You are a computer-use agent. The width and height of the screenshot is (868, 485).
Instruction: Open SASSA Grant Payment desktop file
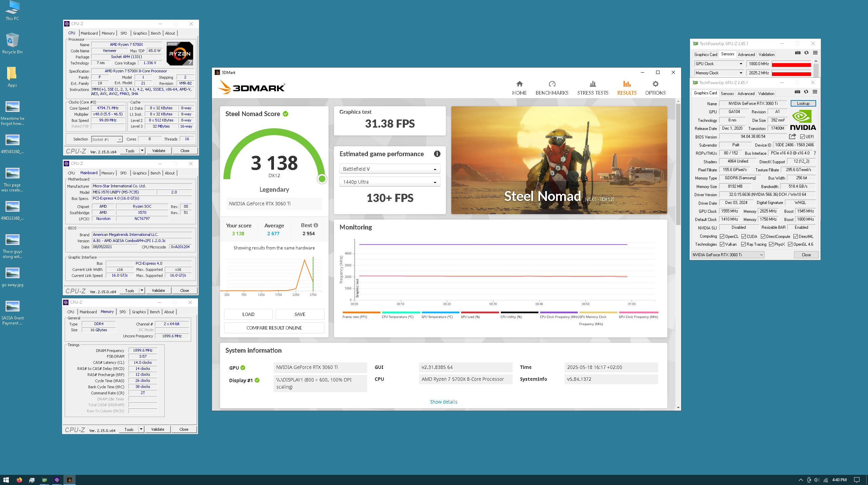click(x=12, y=313)
